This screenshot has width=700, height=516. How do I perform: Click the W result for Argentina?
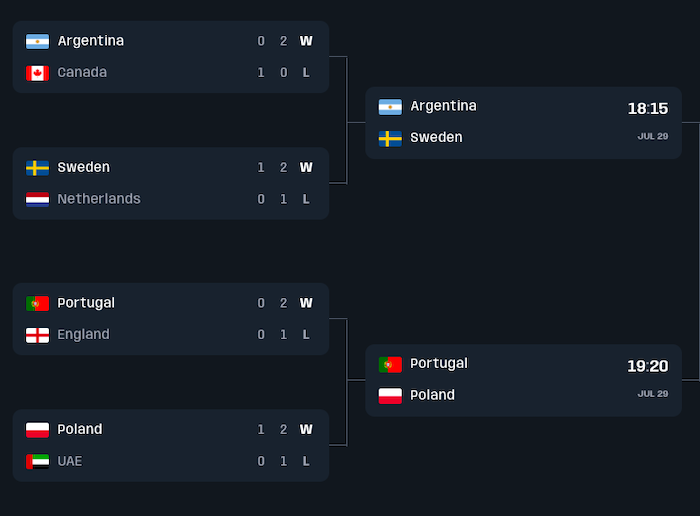coord(306,41)
